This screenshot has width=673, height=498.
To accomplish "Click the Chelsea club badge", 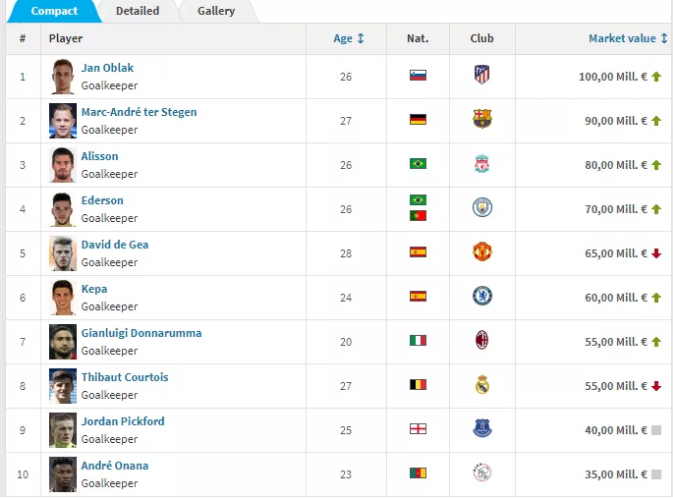I will tap(482, 296).
